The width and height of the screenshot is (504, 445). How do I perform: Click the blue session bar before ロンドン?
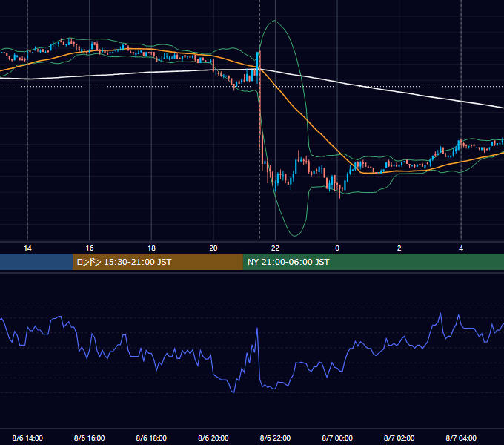36,262
